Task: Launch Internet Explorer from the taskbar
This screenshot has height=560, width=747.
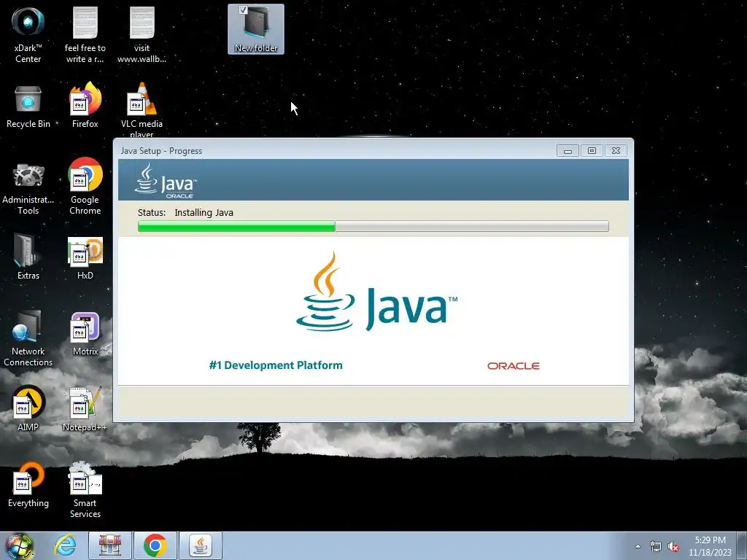Action: click(65, 545)
